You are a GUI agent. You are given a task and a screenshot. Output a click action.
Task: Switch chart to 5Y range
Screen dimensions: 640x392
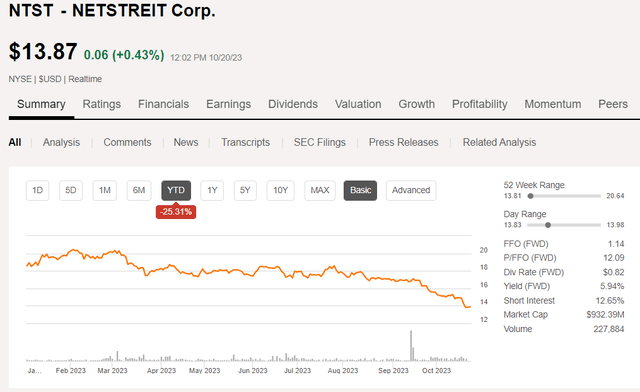pos(245,190)
